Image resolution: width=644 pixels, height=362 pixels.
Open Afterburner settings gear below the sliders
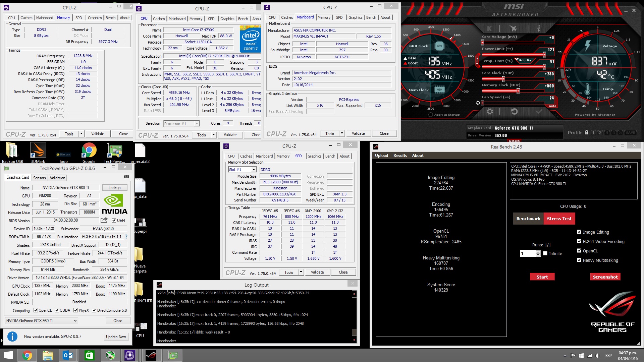point(490,112)
